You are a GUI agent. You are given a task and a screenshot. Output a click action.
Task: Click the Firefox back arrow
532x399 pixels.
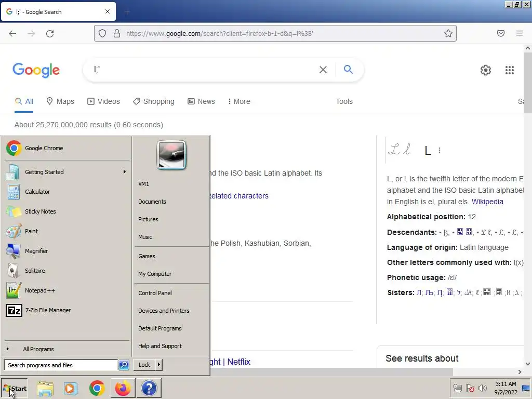pos(12,33)
